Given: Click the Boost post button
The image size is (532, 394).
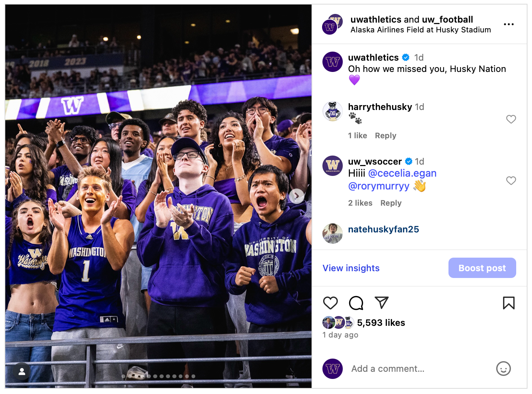Looking at the screenshot, I should 482,268.
